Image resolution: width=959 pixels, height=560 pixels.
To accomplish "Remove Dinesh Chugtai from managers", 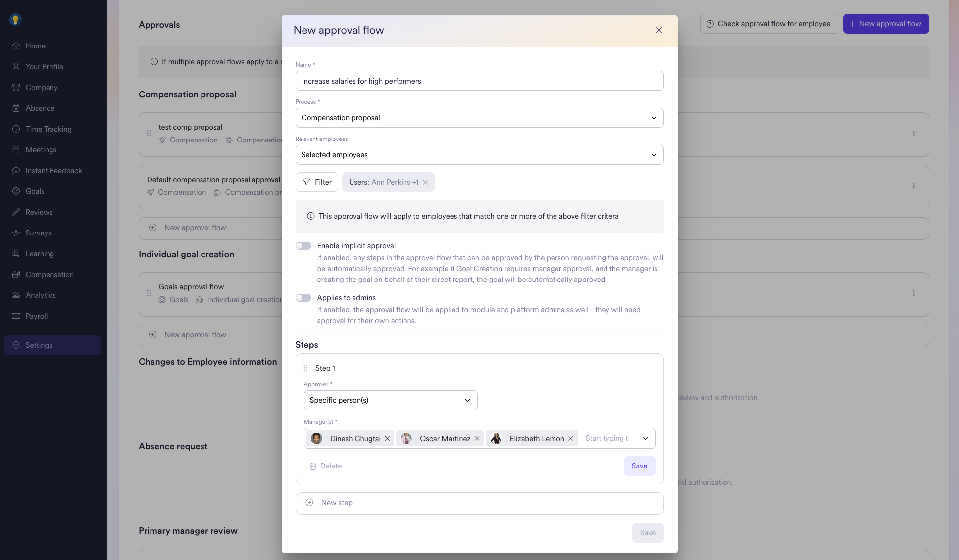I will (387, 439).
